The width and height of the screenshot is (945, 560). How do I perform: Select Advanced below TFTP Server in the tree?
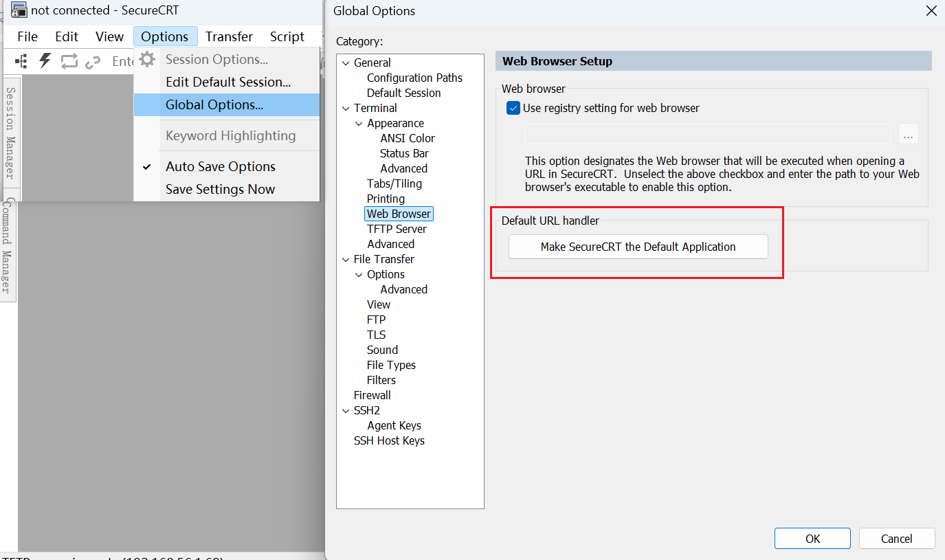[x=390, y=244]
